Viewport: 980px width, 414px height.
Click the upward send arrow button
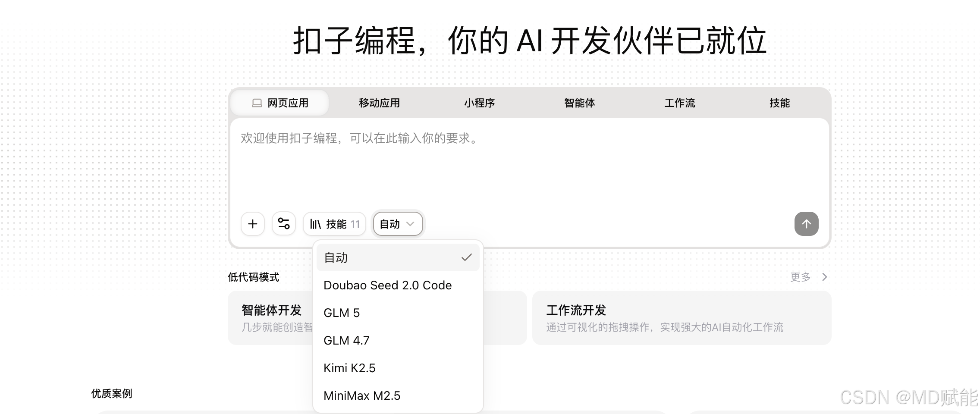coord(806,224)
